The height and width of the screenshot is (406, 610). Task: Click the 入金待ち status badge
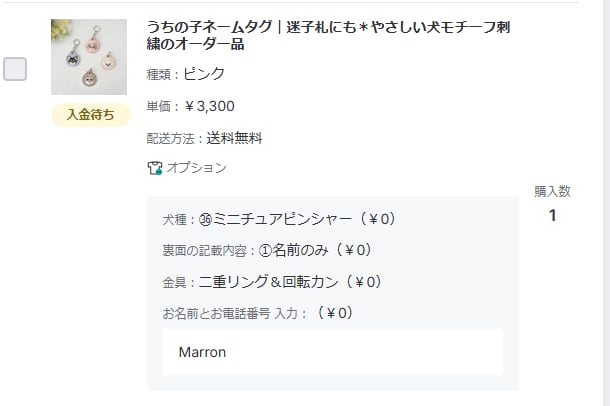[x=90, y=115]
